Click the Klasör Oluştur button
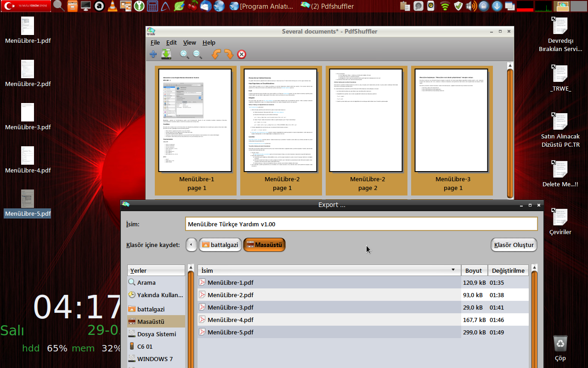The height and width of the screenshot is (368, 588). (514, 245)
